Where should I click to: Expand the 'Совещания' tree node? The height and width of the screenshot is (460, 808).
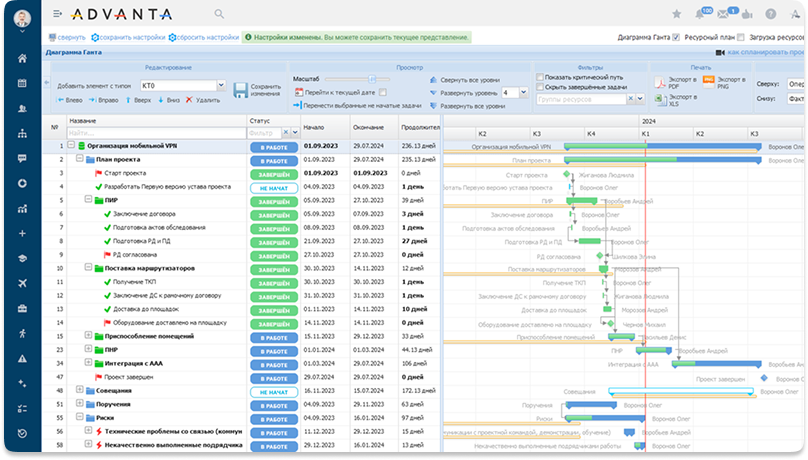[x=79, y=390]
